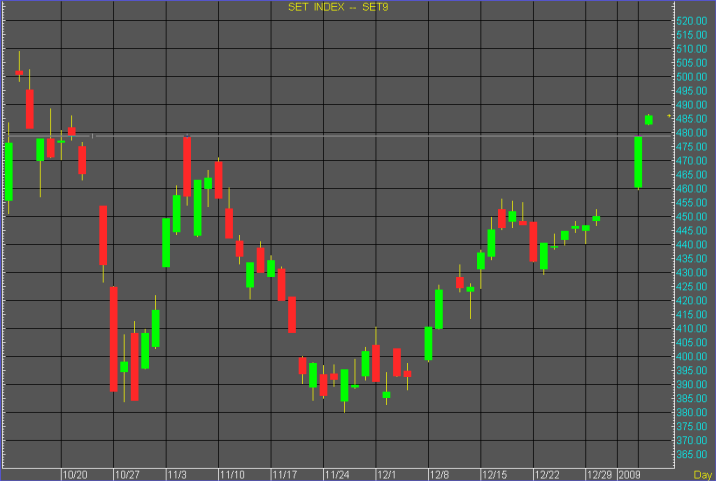Select the 12/8 date label
Viewport: 716px width, 481px height.
pyautogui.click(x=439, y=475)
